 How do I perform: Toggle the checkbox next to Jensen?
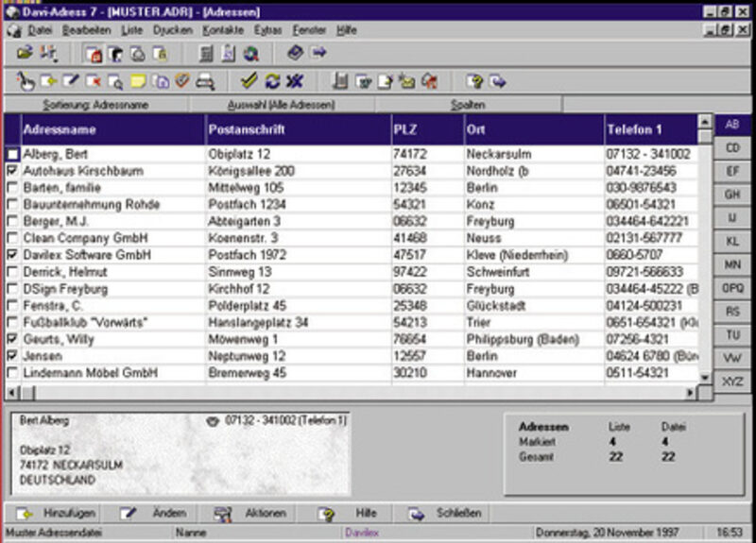[11, 356]
